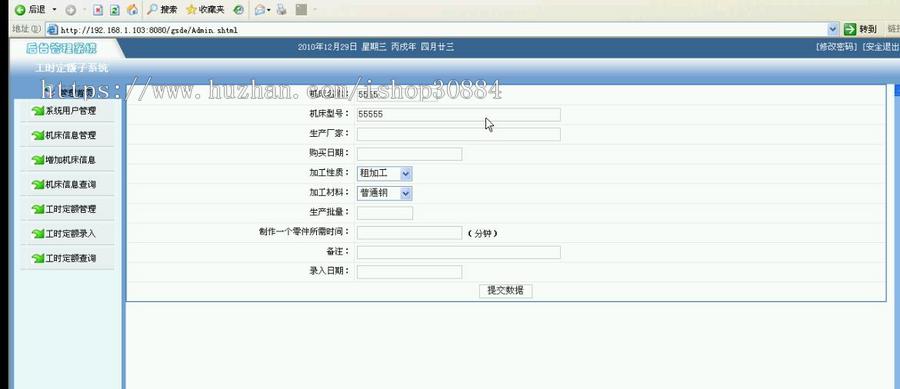Click the page icon in the address bar
Image resolution: width=900 pixels, height=389 pixels.
[52, 29]
